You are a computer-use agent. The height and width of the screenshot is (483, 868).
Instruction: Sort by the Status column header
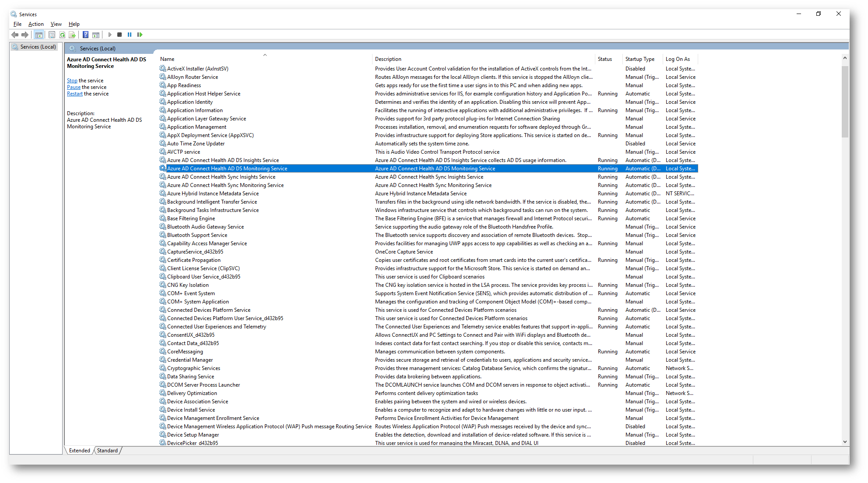point(609,59)
